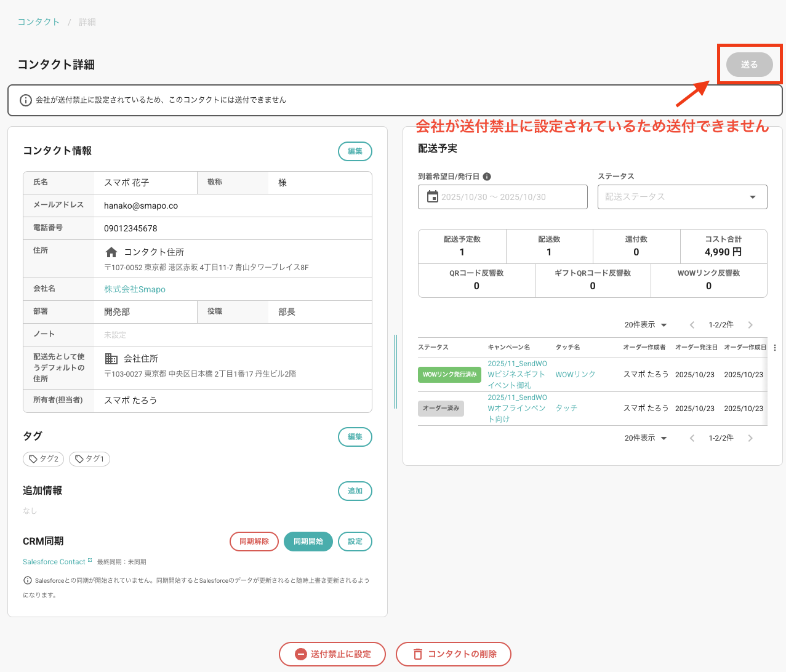The image size is (786, 672).
Task: Click the panel divider handle between columns
Action: click(395, 372)
